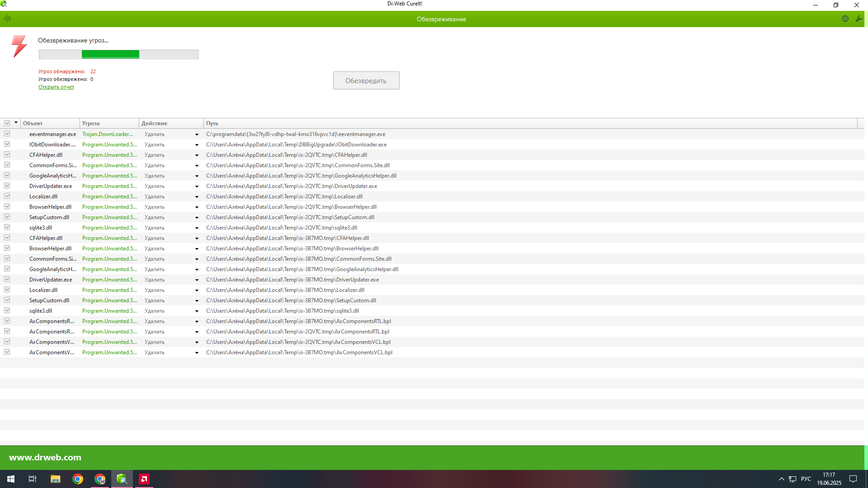Click the red lightning threat icon
Viewport: 868px width, 488px height.
[19, 46]
